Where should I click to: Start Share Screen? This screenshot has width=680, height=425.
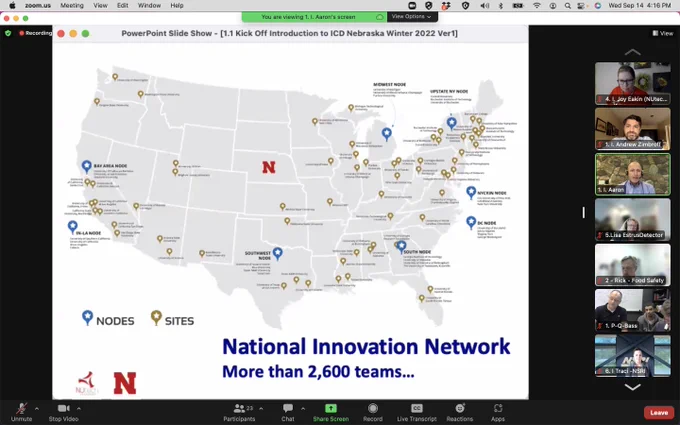point(330,412)
